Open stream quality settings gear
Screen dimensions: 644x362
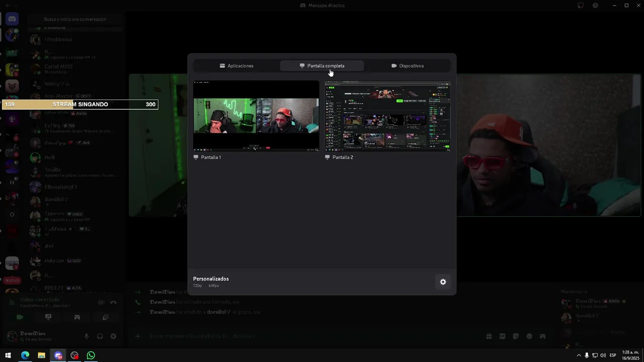click(443, 282)
